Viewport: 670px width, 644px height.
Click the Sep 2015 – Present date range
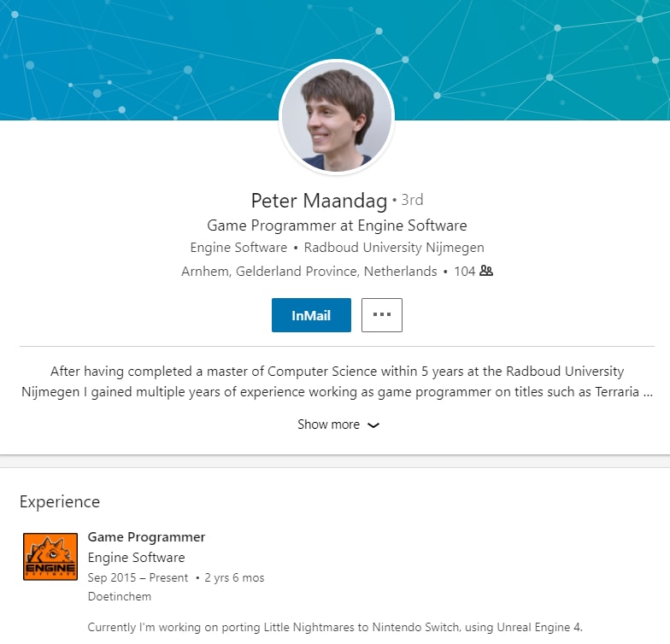click(138, 578)
